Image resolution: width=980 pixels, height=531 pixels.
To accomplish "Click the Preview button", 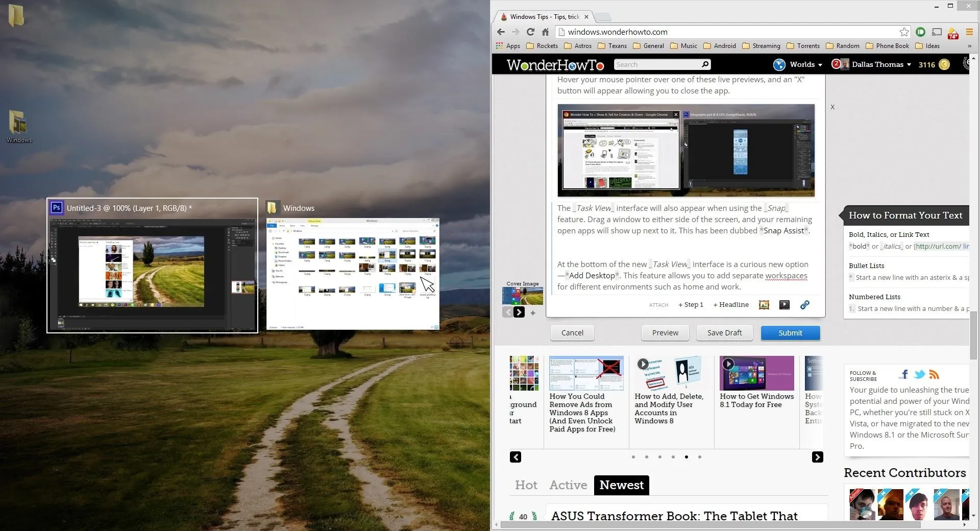I will pos(665,333).
